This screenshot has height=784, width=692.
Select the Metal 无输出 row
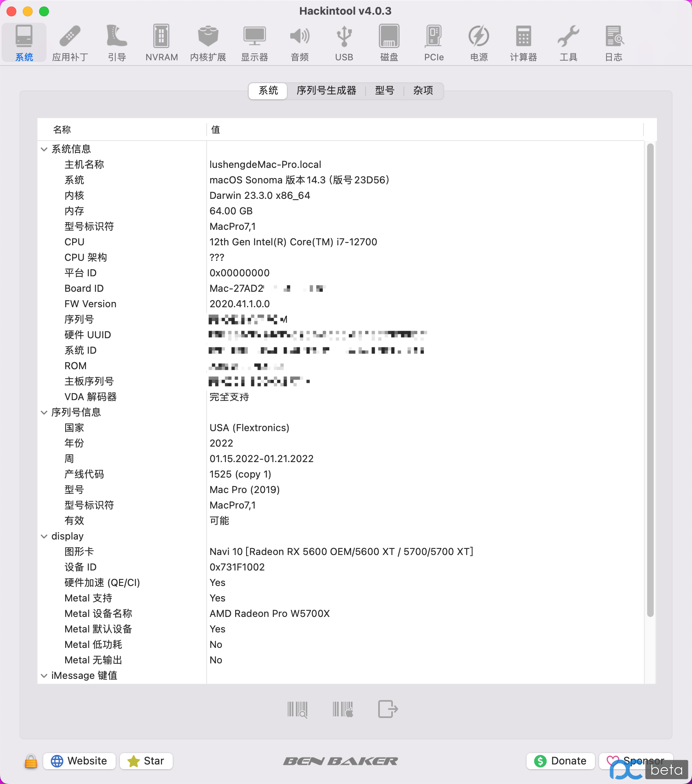[341, 660]
